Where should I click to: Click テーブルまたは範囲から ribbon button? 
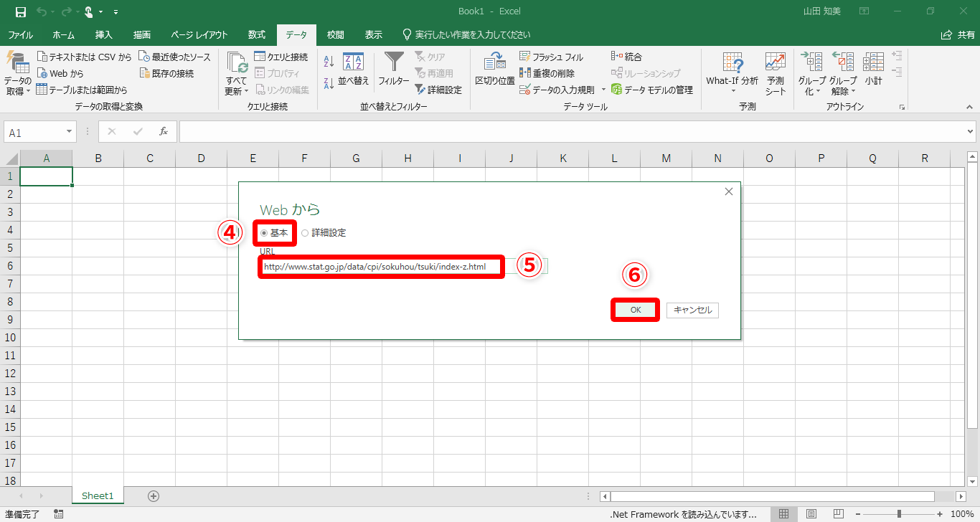coord(82,90)
